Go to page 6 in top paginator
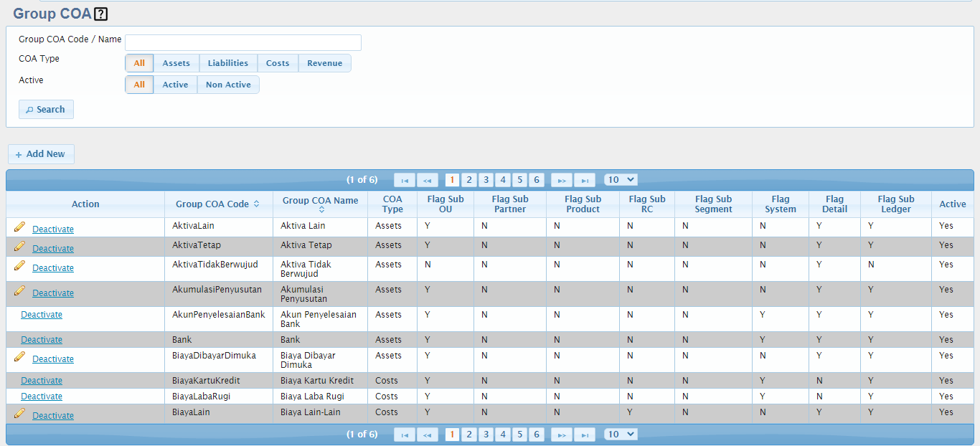 537,180
